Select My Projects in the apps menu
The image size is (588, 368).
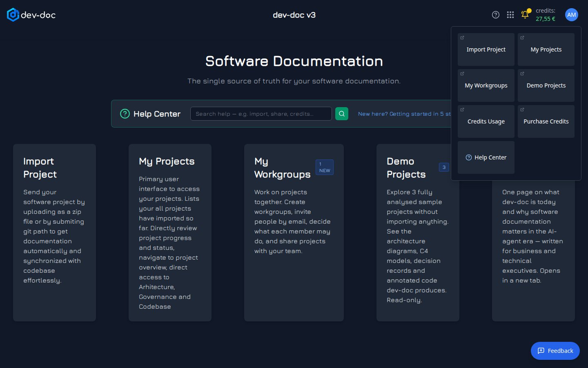pos(546,49)
